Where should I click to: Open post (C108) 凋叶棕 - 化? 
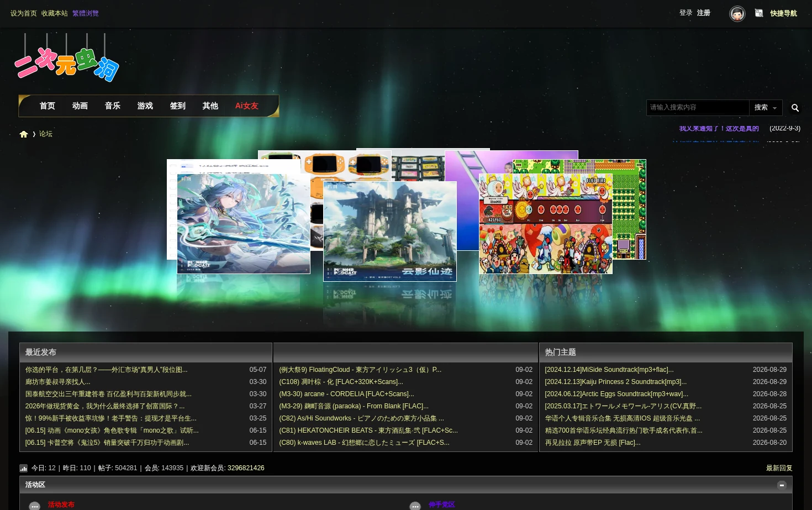(x=341, y=382)
